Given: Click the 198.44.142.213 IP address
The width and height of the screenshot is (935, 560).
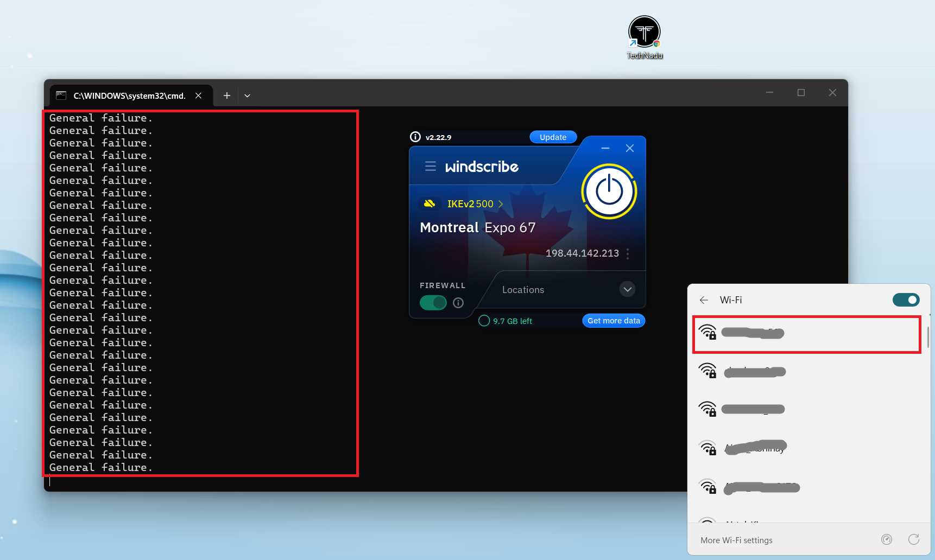Looking at the screenshot, I should point(582,253).
